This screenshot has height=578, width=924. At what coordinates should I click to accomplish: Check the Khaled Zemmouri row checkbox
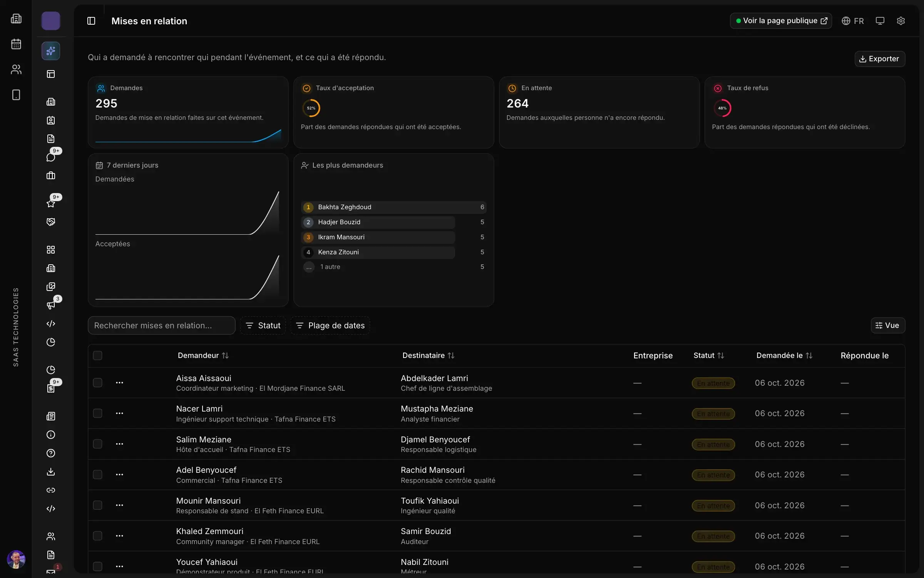click(x=98, y=536)
